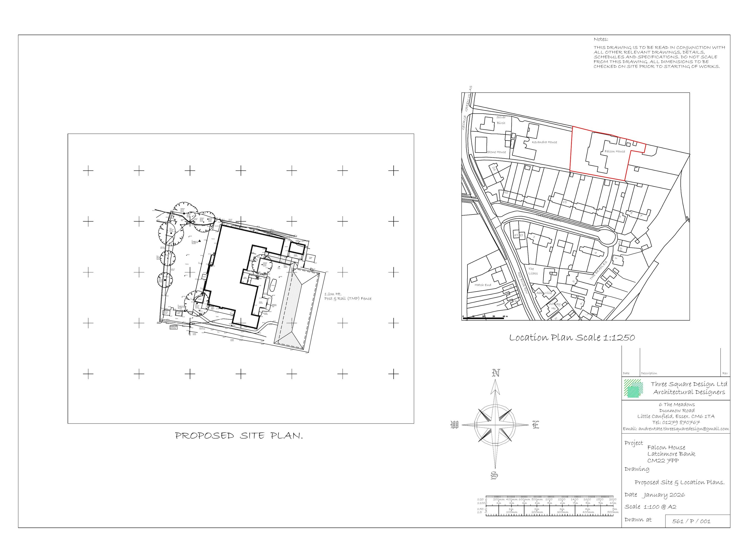756x534 pixels.
Task: Click the E letter on compass rose
Action: click(535, 425)
